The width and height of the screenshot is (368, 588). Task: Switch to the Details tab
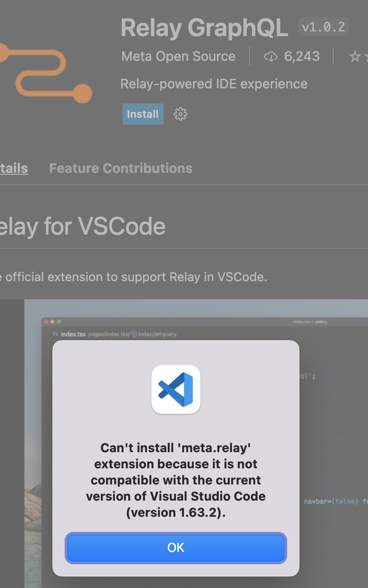point(13,168)
